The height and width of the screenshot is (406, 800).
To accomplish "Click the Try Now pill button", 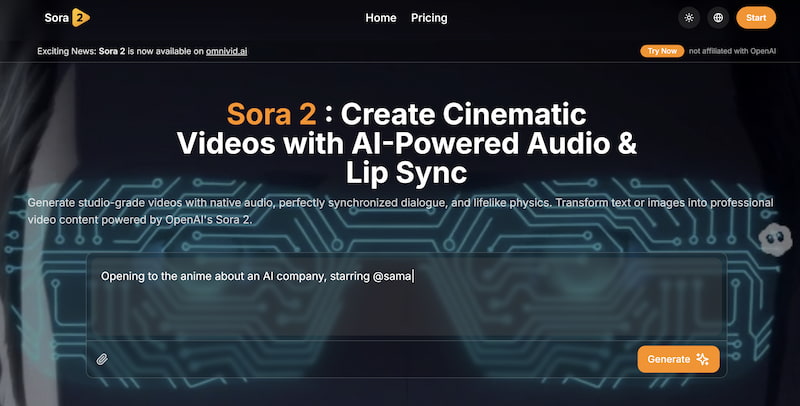I will [x=659, y=51].
